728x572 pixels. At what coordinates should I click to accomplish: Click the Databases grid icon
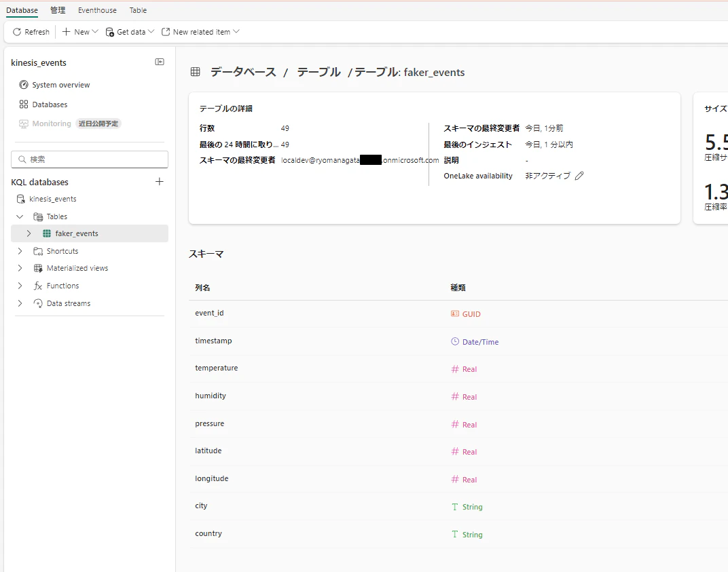tap(24, 104)
